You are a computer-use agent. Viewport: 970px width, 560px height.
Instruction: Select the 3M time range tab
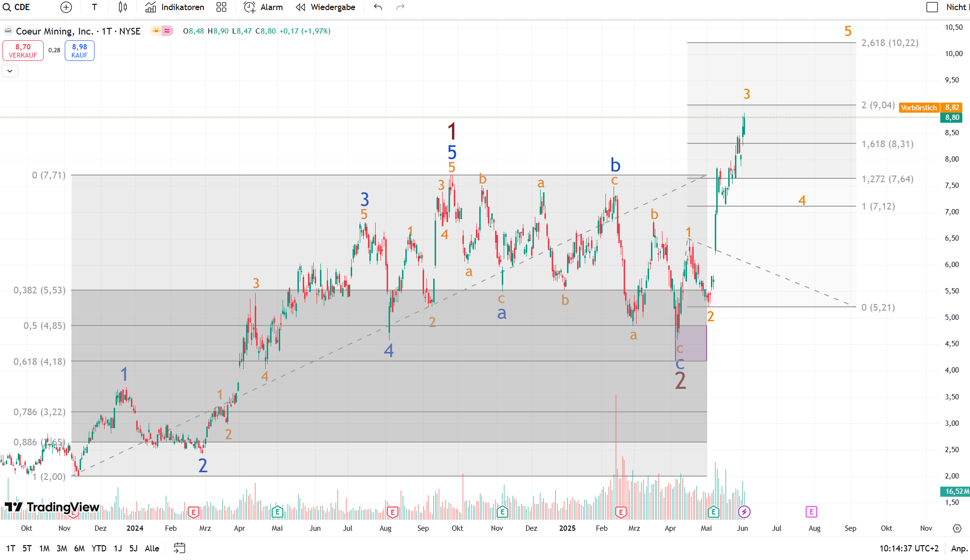click(61, 548)
